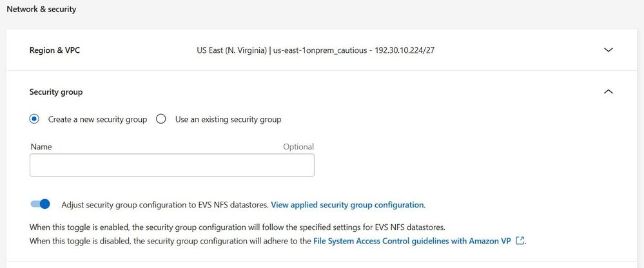The width and height of the screenshot is (644, 268).
Task: Click the external link icon after Amazon VP
Action: (520, 241)
